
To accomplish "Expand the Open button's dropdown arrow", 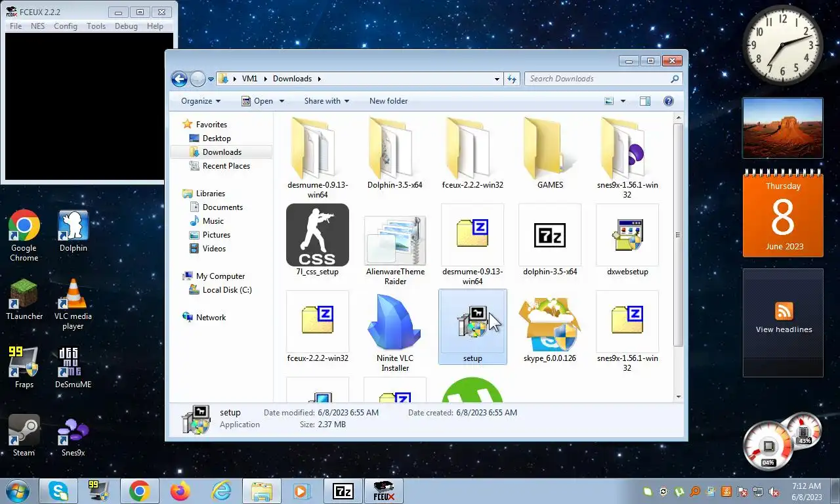I will (282, 101).
